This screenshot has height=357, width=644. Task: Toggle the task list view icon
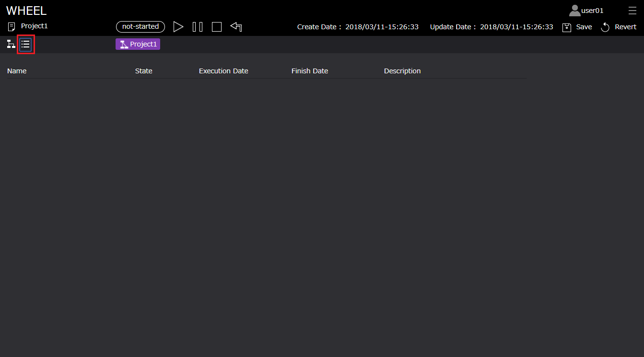pos(25,45)
